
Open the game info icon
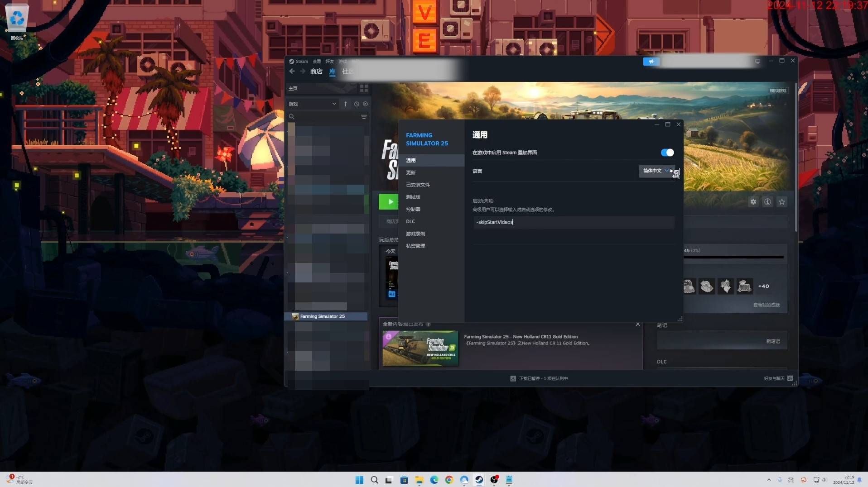pos(767,202)
